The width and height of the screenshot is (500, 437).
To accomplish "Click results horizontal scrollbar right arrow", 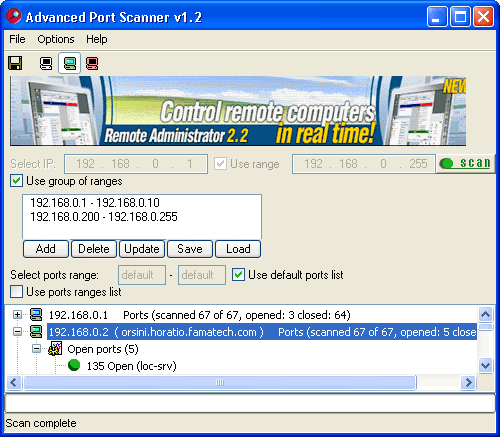I will pos(469,382).
